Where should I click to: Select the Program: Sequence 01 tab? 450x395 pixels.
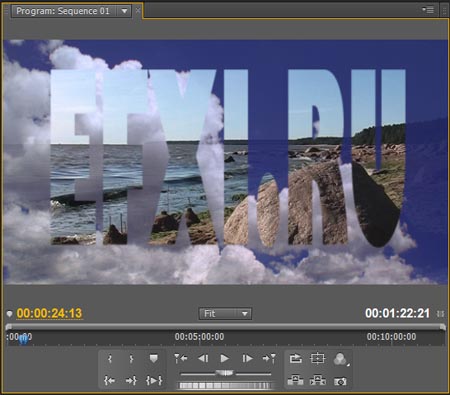pyautogui.click(x=63, y=11)
